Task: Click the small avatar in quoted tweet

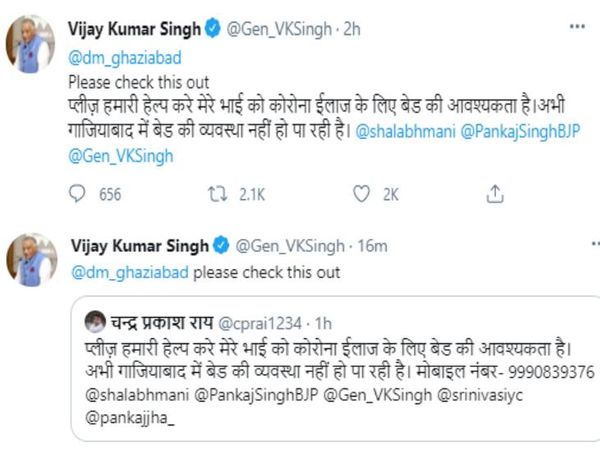Action: (96, 321)
